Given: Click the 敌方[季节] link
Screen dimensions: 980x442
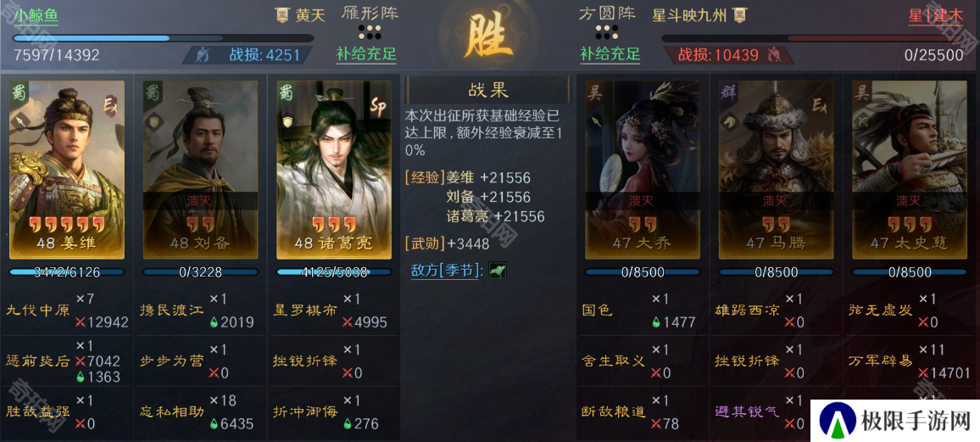Looking at the screenshot, I should [447, 271].
